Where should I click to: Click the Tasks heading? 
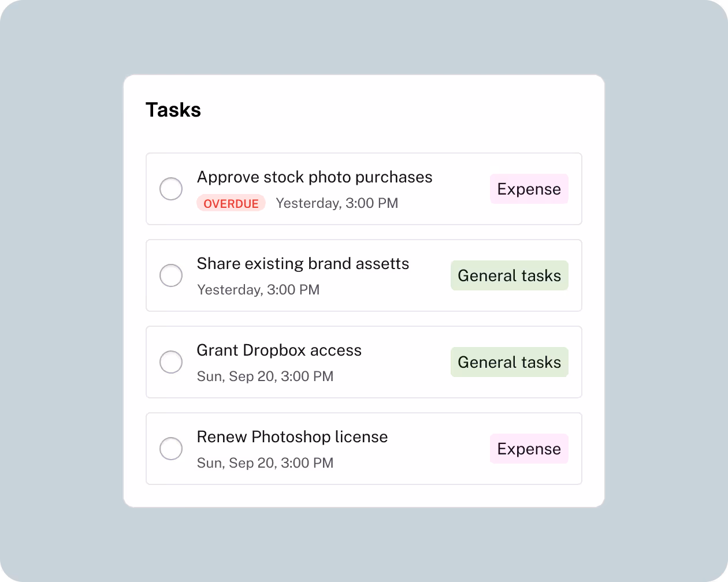(x=173, y=110)
